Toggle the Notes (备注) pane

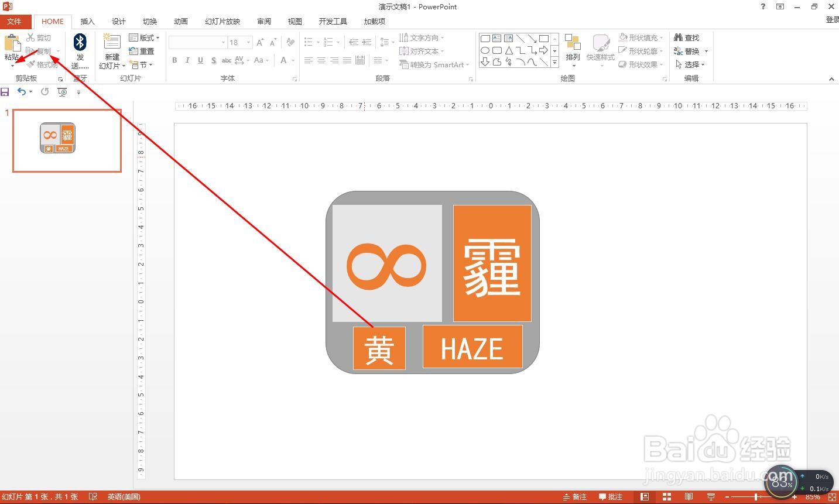[x=574, y=497]
